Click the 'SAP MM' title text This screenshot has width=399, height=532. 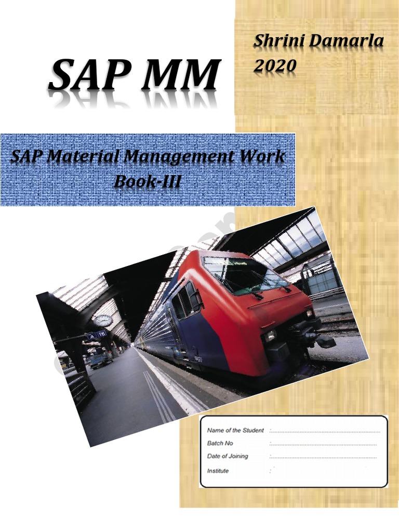pos(135,75)
